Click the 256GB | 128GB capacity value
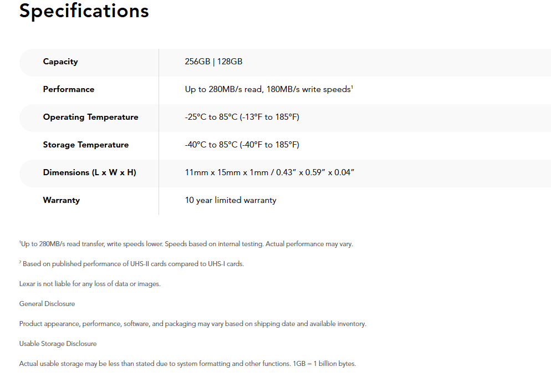 [x=213, y=62]
